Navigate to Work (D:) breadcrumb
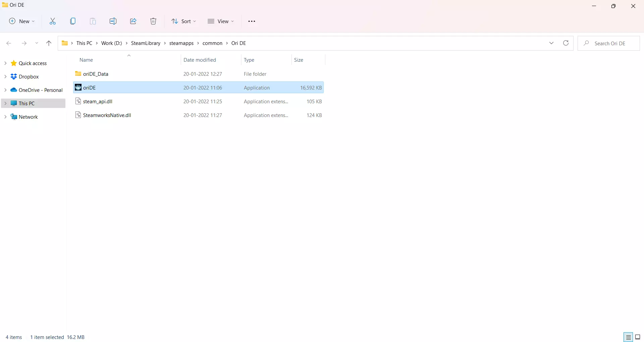This screenshot has width=644, height=342. 112,43
